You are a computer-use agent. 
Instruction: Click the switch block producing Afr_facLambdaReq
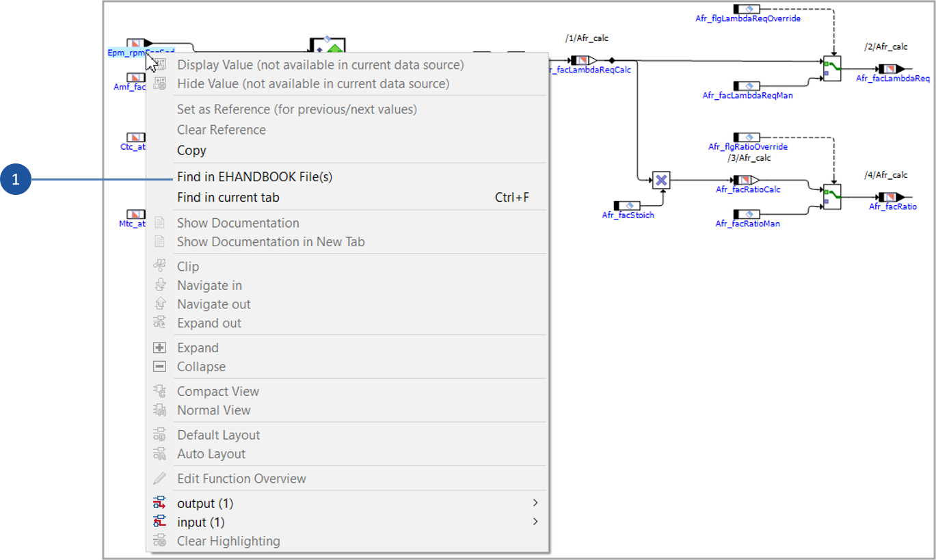[x=831, y=67]
